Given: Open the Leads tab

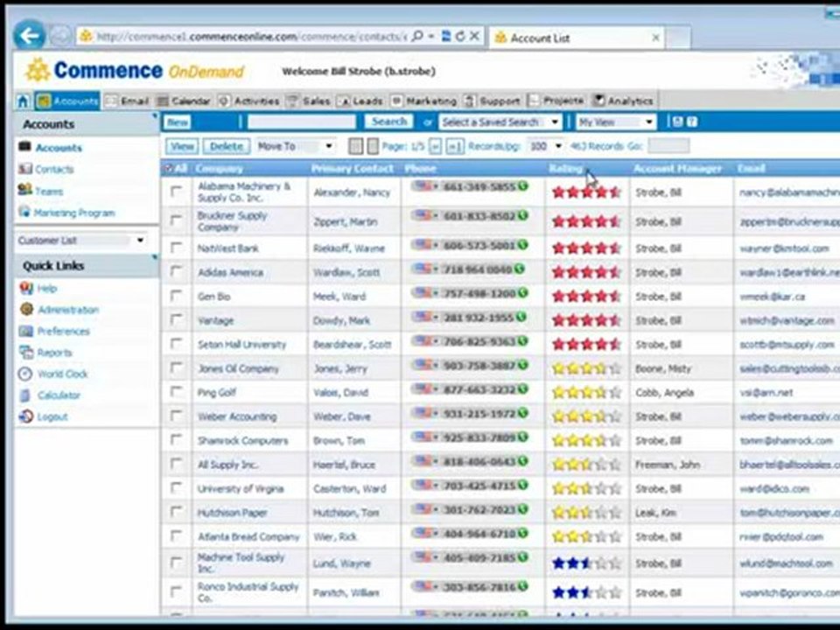Looking at the screenshot, I should (360, 101).
